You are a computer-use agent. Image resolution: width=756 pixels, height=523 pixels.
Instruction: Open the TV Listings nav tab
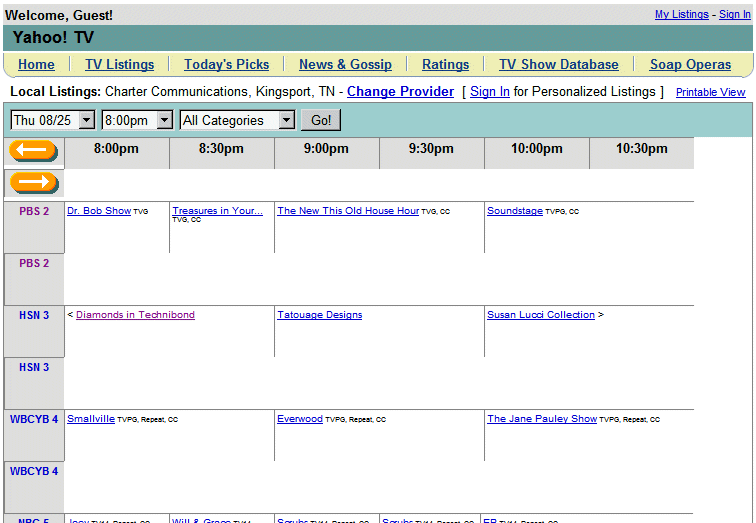tap(120, 65)
